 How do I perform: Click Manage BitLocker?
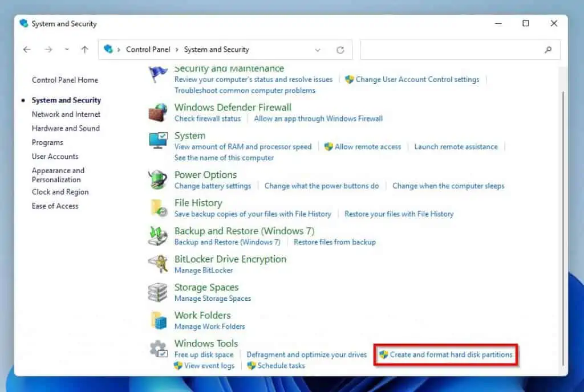point(204,271)
